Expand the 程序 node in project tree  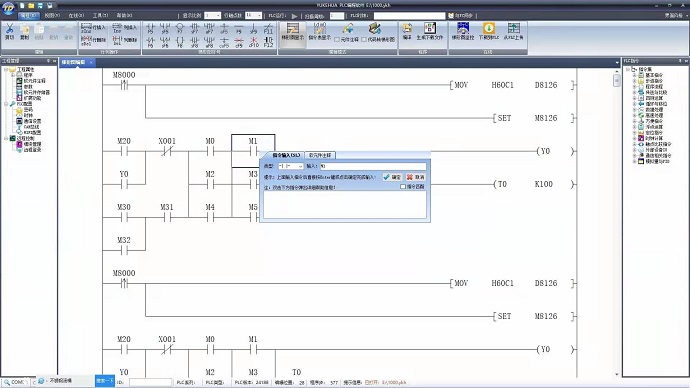[x=13, y=75]
